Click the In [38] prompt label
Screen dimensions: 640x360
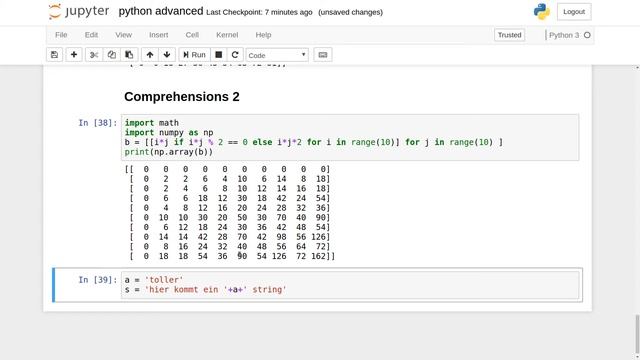click(x=98, y=123)
